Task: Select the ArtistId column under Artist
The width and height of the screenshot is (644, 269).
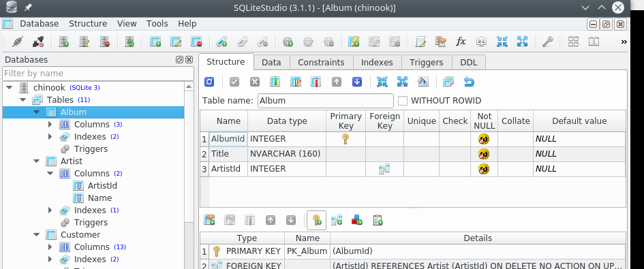Action: point(102,186)
